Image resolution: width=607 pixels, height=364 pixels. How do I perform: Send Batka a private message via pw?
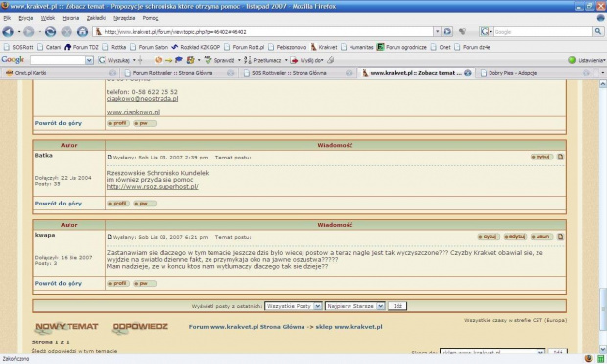145,204
